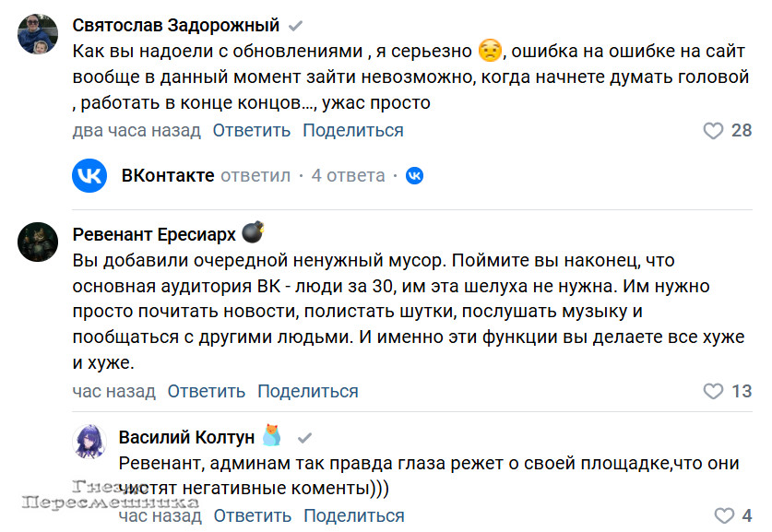
Task: Expand the 4 ответа replies thread
Action: click(348, 175)
